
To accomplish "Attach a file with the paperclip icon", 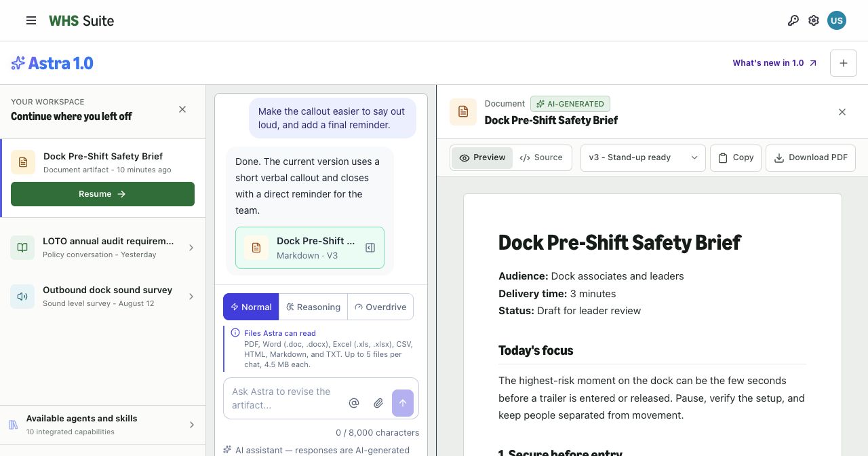I will pyautogui.click(x=378, y=403).
